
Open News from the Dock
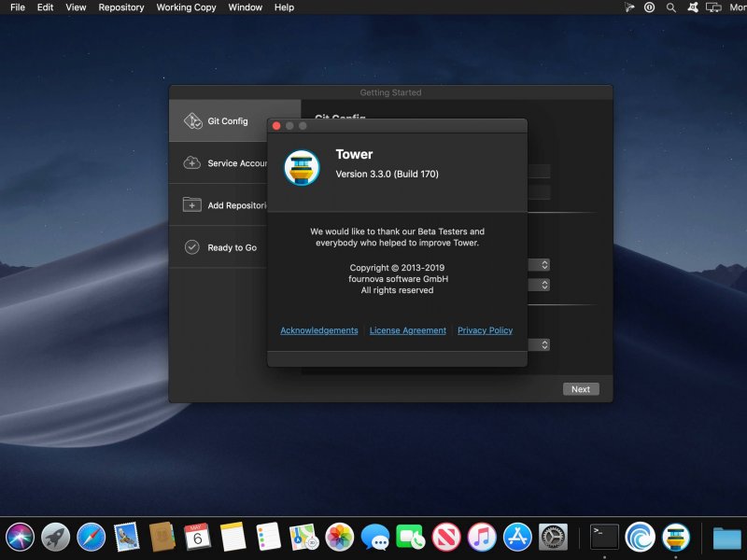446,537
